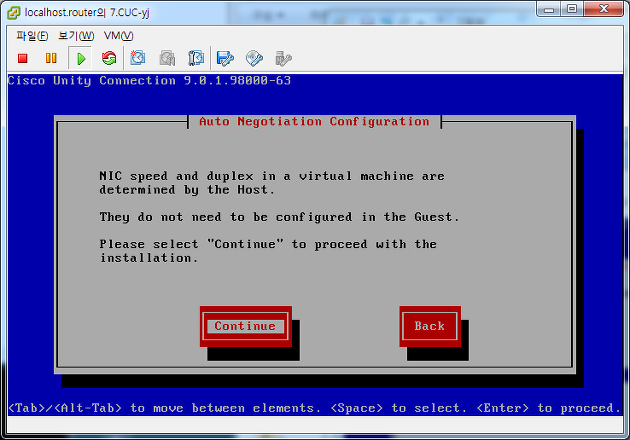Image resolution: width=630 pixels, height=440 pixels.
Task: Click the USB device connect icon
Action: tap(283, 59)
